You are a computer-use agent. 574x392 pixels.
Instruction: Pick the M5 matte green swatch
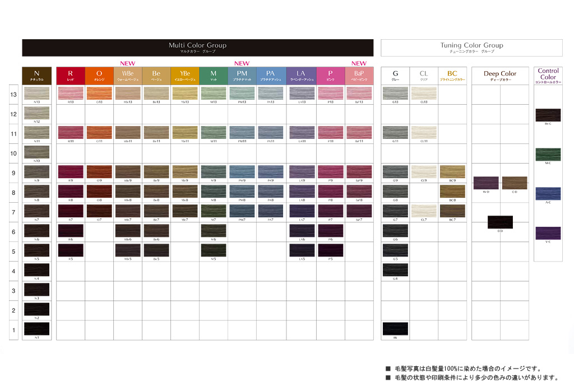click(213, 250)
